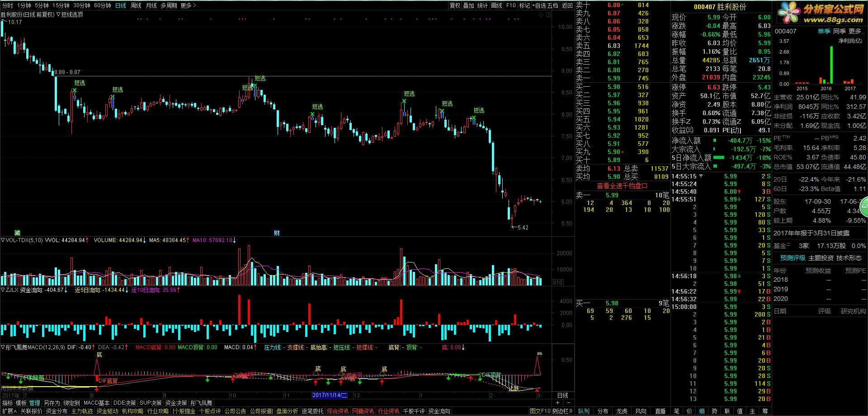Open the 预测评级 tab
This screenshot has height=416, width=868.
pos(793,258)
